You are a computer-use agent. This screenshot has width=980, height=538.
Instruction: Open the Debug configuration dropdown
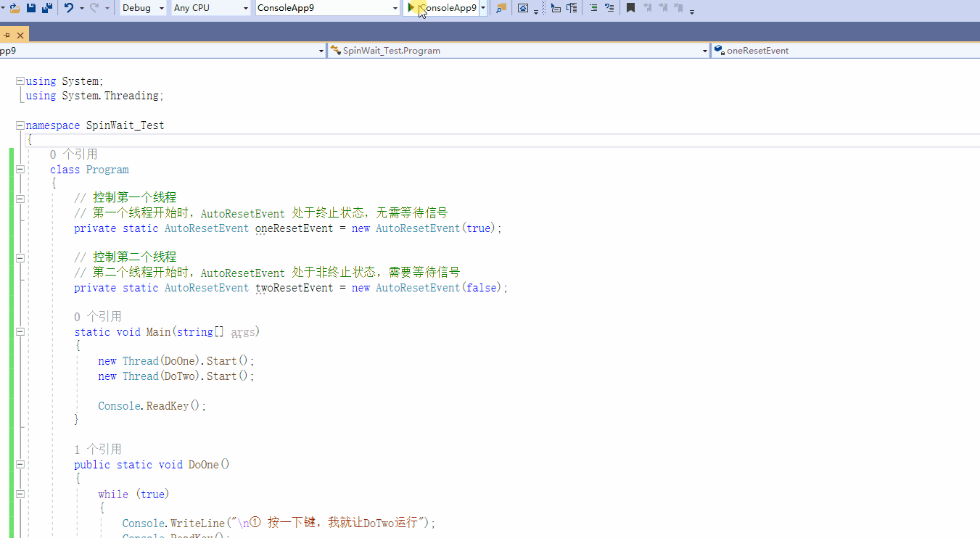point(143,8)
